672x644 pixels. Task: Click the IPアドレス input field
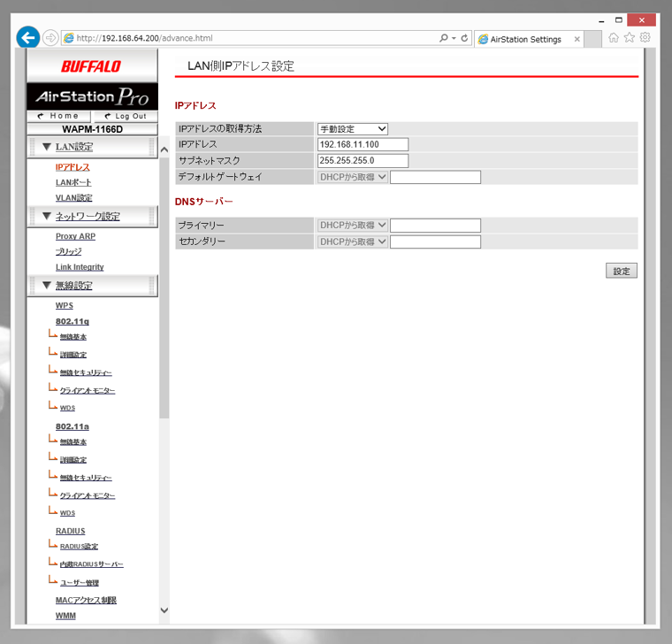click(x=363, y=144)
